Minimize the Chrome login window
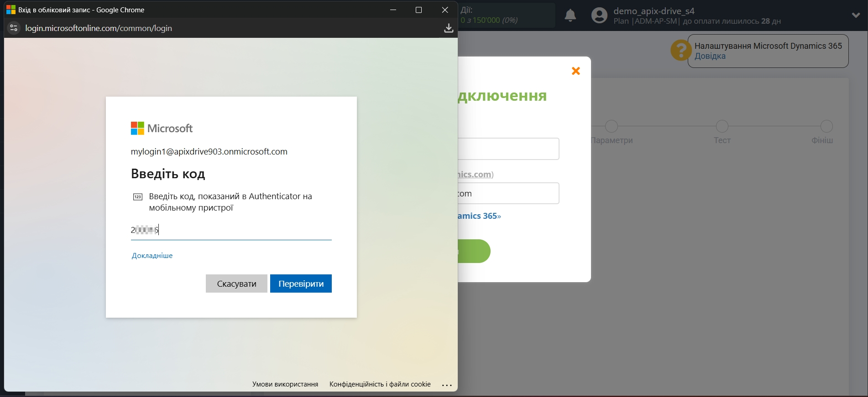Viewport: 868px width, 397px height. [x=393, y=10]
